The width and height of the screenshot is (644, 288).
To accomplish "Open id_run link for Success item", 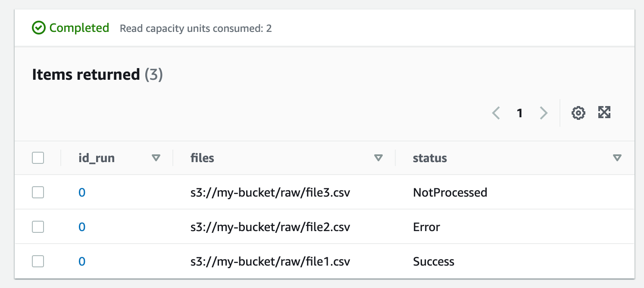I will [82, 261].
